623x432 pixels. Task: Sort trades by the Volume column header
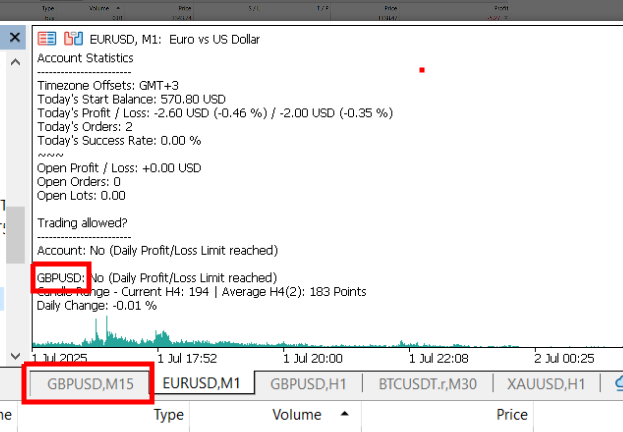[x=297, y=415]
